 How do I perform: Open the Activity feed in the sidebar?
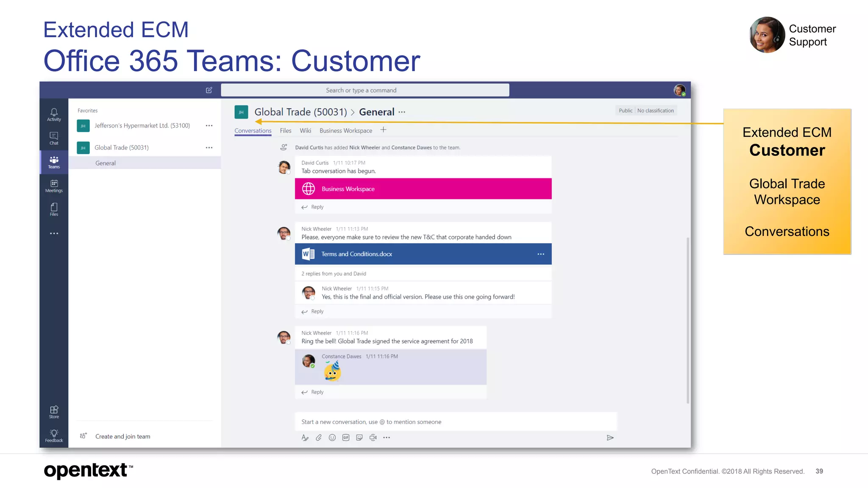[x=54, y=115]
